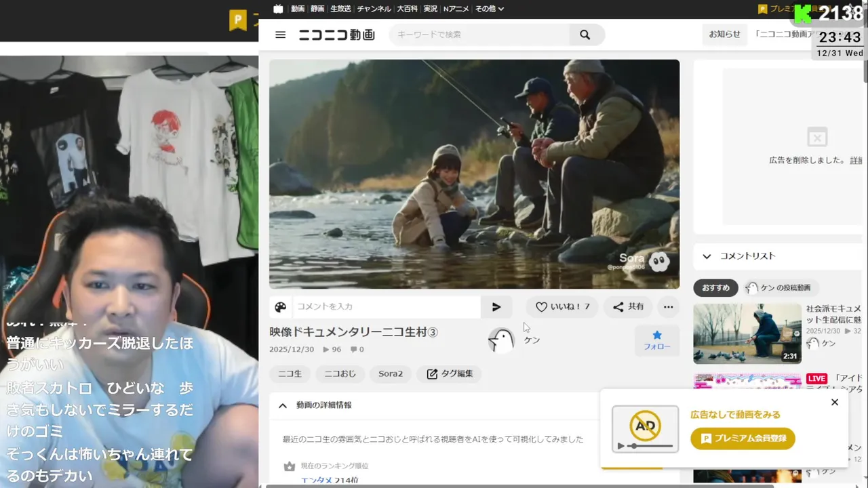Click the ニコ生 tag

[290, 374]
